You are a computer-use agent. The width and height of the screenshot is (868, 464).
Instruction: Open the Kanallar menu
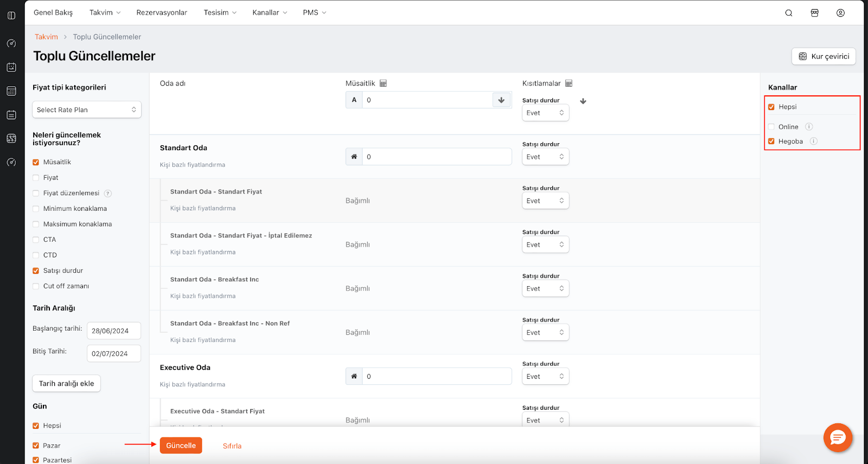[x=269, y=12]
